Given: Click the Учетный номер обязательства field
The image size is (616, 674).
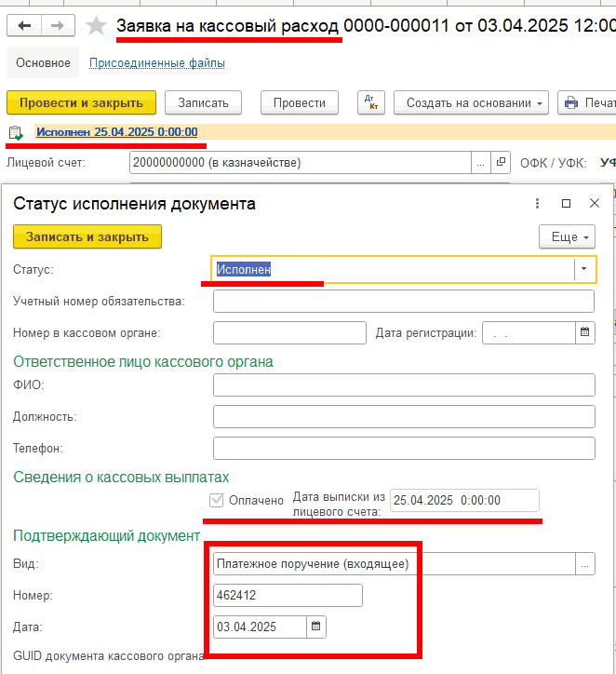Looking at the screenshot, I should pos(403,302).
